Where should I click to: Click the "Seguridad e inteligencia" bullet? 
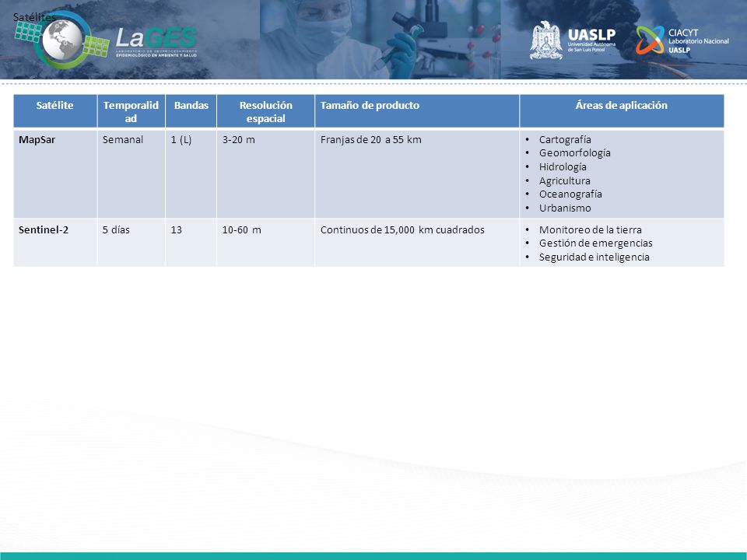pos(594,257)
